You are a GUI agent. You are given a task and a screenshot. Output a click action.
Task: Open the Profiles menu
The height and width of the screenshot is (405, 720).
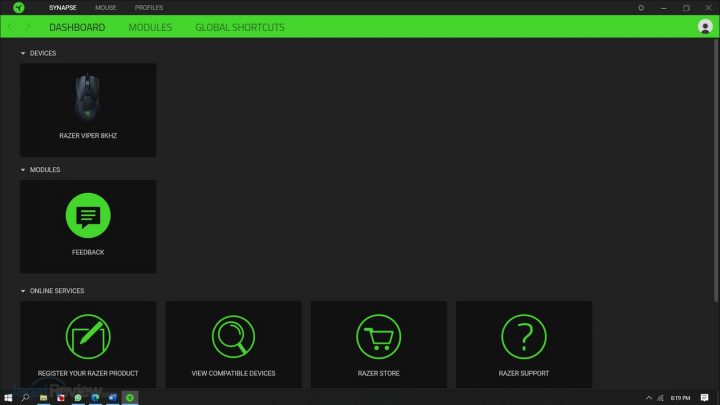click(x=149, y=7)
